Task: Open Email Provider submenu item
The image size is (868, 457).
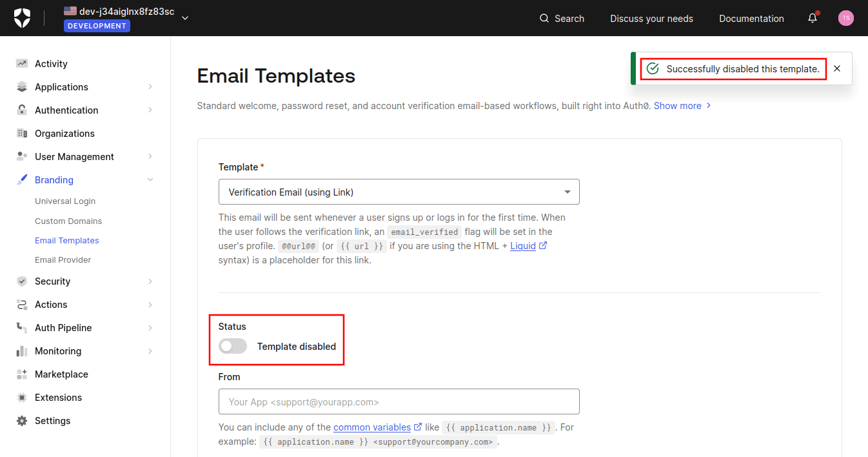Action: [x=63, y=259]
